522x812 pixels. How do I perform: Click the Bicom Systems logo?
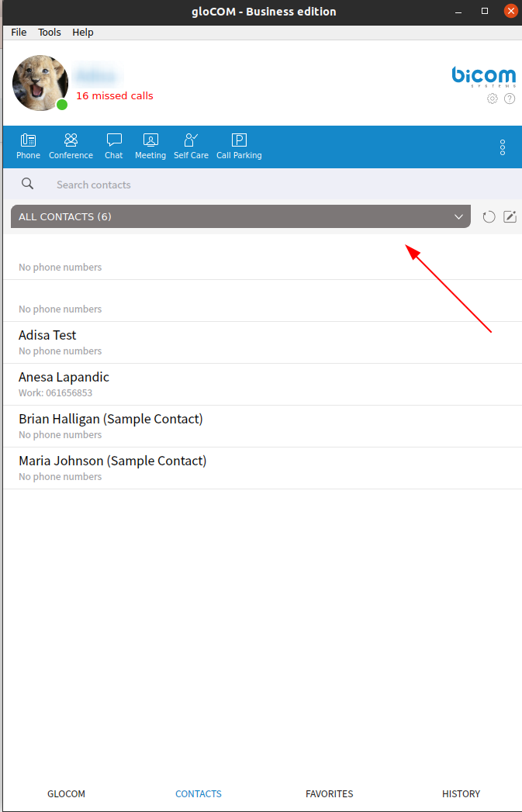[x=484, y=77]
